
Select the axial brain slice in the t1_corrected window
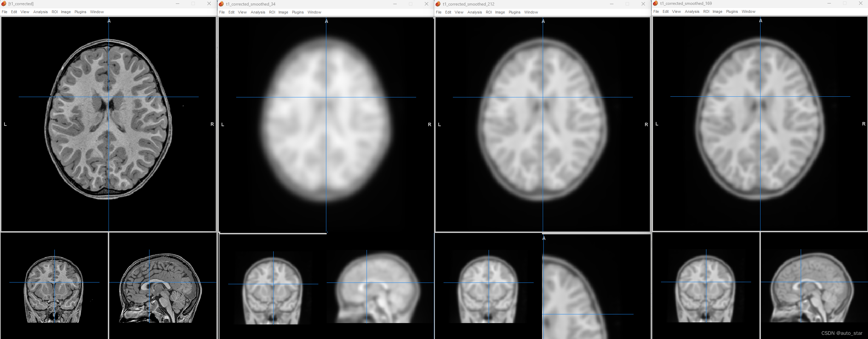click(x=109, y=124)
